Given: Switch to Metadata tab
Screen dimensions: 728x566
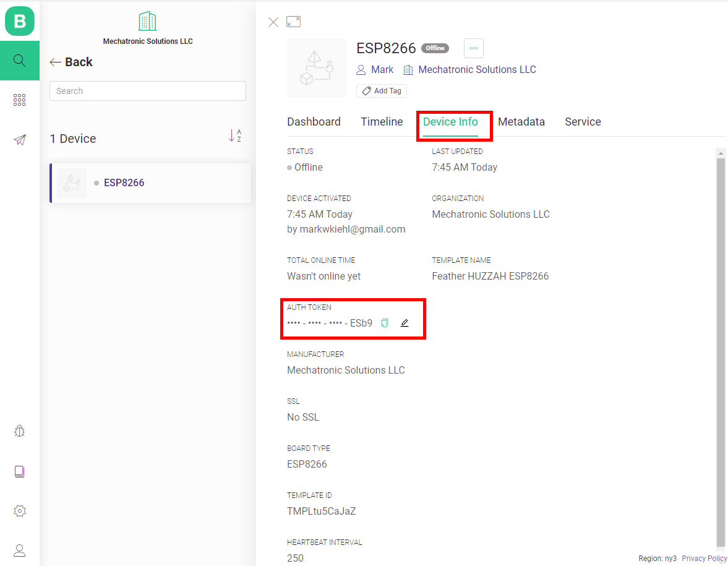Looking at the screenshot, I should click(x=521, y=122).
